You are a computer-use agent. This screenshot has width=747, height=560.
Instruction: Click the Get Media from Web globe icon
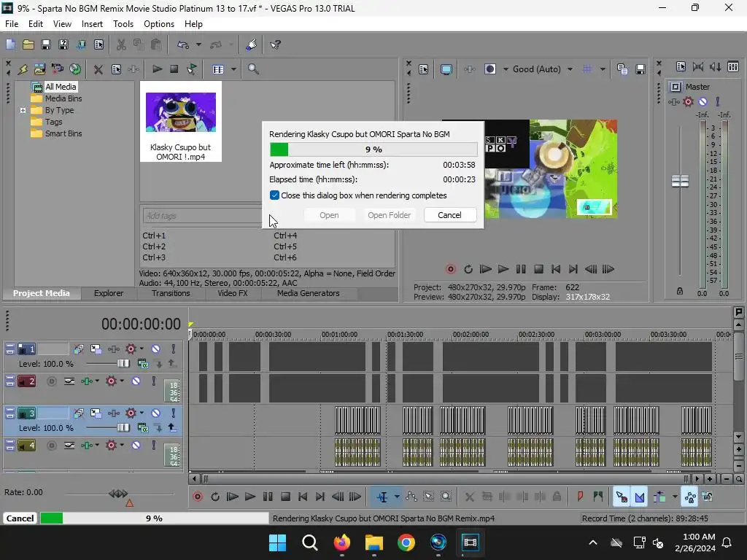click(75, 69)
